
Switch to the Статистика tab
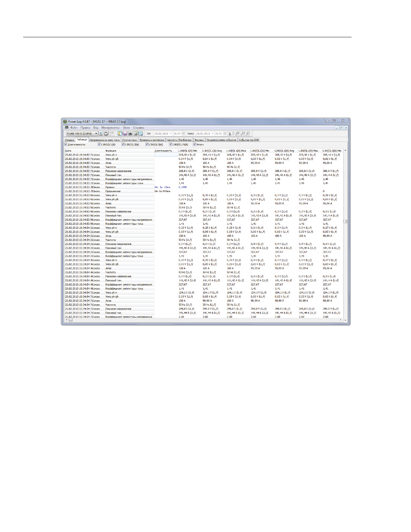pyautogui.click(x=129, y=140)
